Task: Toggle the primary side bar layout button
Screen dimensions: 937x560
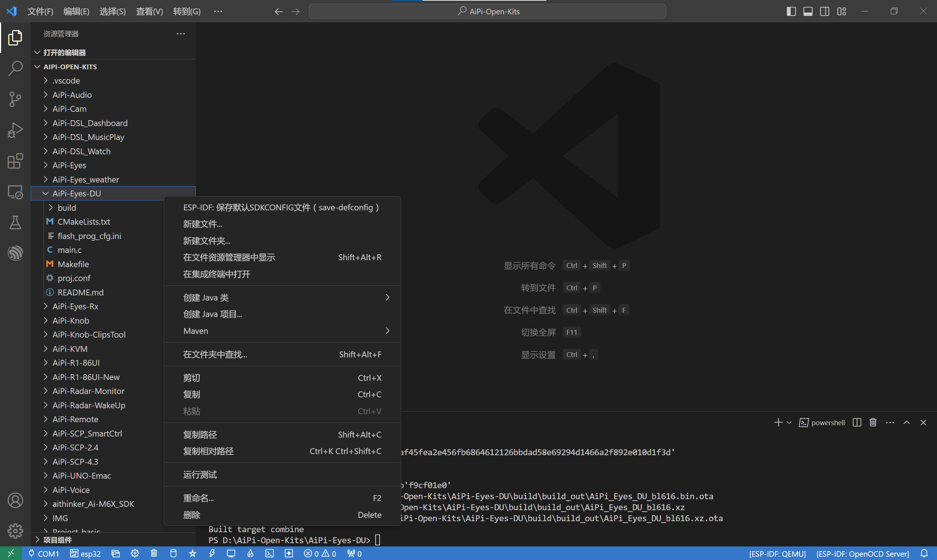Action: pos(791,11)
